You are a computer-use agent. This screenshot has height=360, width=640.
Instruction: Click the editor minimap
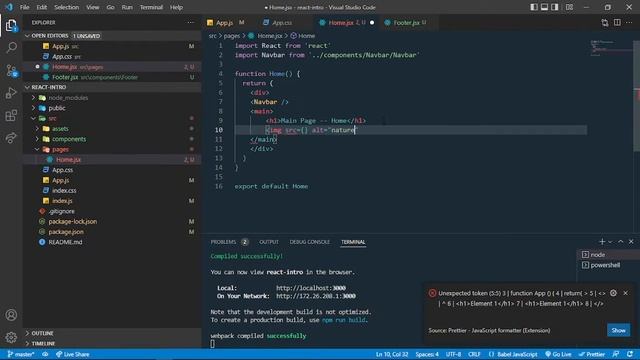pos(610,48)
